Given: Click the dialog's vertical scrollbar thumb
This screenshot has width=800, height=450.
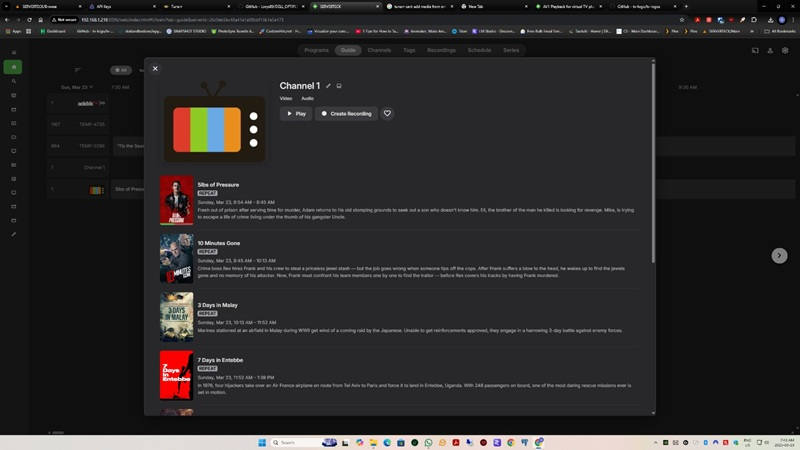Looking at the screenshot, I should click(653, 162).
